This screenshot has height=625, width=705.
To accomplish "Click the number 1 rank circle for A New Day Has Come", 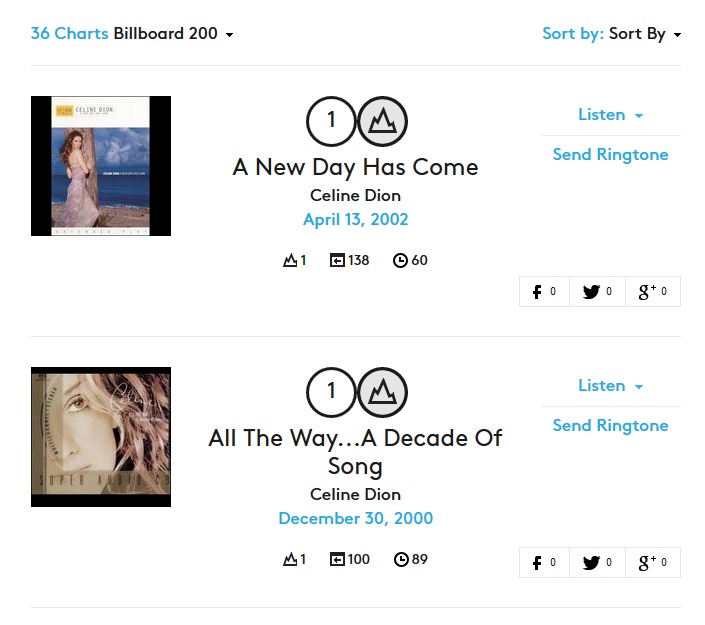I will [x=331, y=122].
